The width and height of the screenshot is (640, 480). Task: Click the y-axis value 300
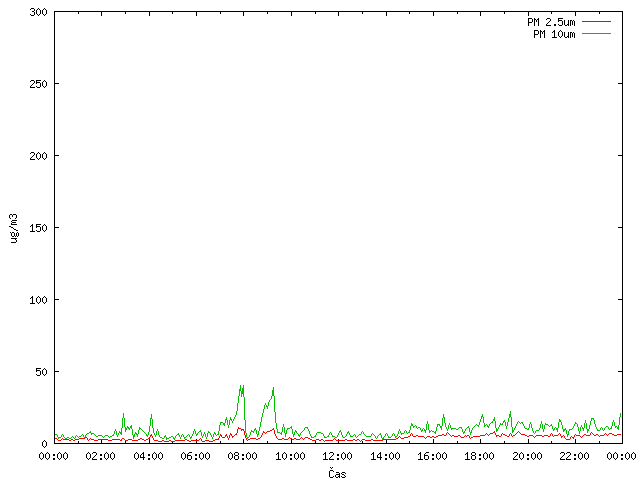click(x=38, y=12)
